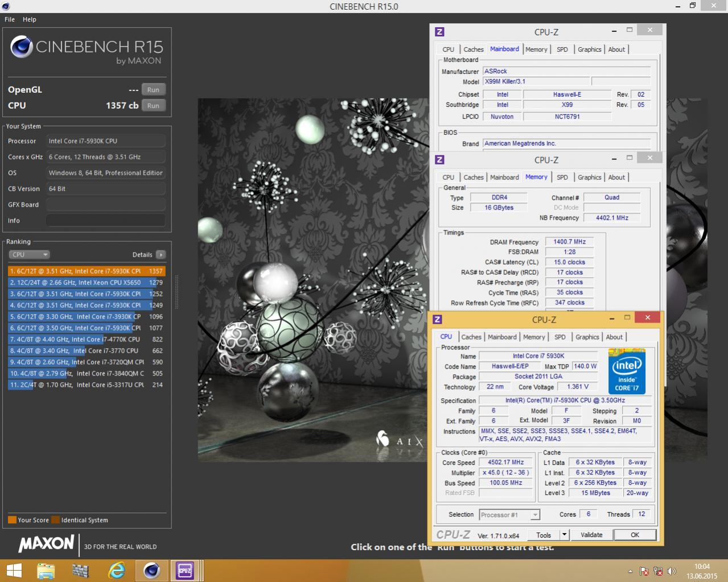The width and height of the screenshot is (728, 582).
Task: Open File Explorer from the taskbar
Action: pos(46,571)
